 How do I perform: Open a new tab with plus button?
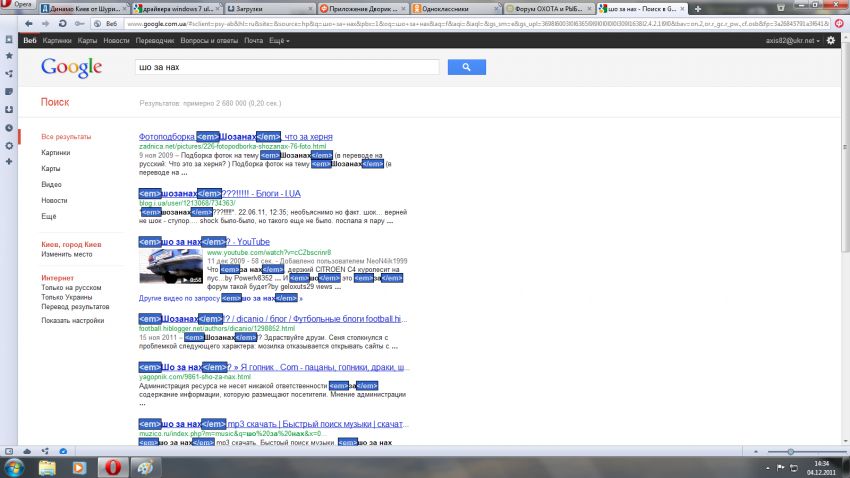(698, 9)
